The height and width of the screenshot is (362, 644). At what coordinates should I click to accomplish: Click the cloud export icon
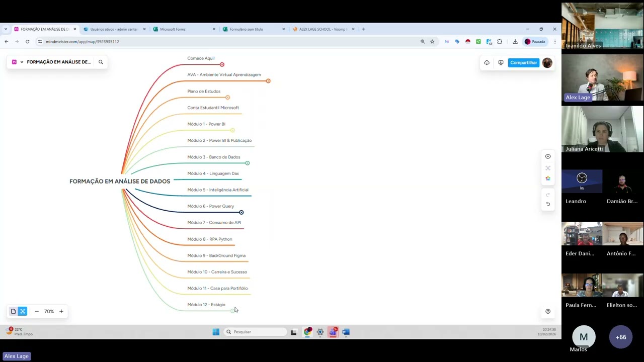coord(487,63)
